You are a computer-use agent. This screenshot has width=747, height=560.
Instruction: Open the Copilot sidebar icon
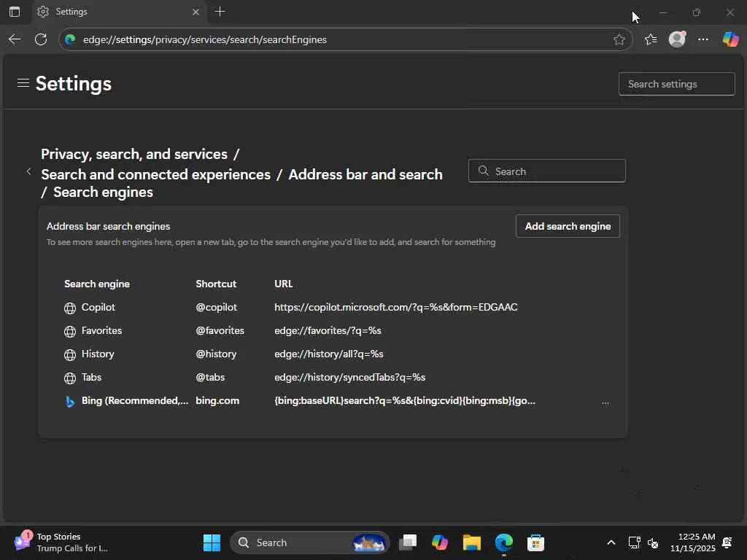click(x=730, y=39)
